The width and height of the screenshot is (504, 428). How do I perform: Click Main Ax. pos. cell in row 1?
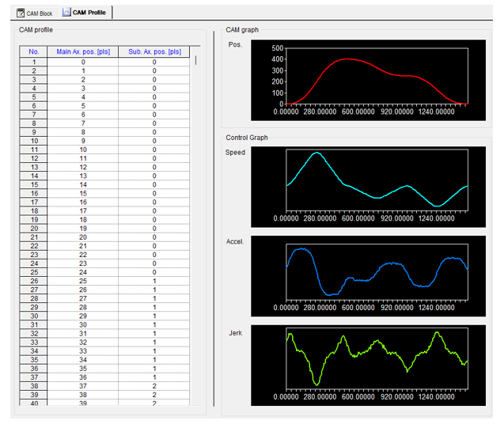83,62
